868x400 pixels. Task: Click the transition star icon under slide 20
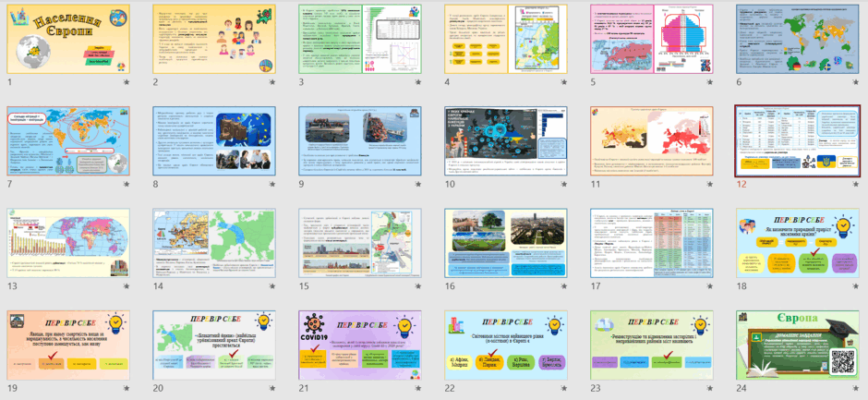click(x=271, y=388)
